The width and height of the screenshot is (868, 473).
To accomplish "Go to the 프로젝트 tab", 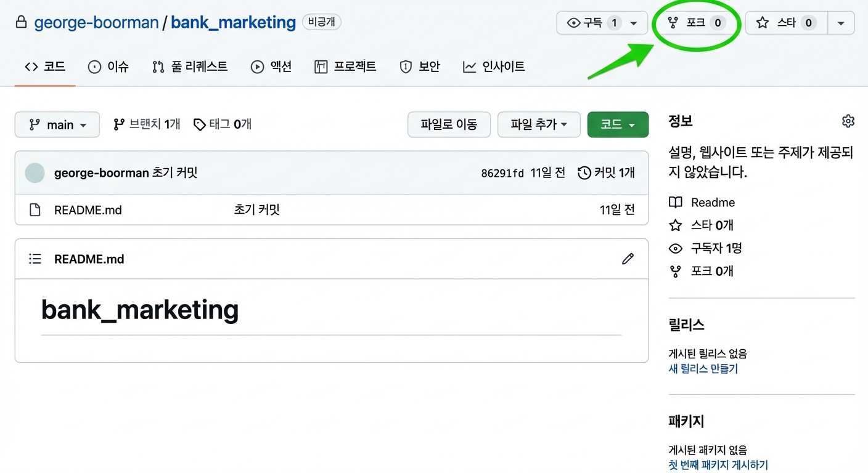I will pos(345,67).
